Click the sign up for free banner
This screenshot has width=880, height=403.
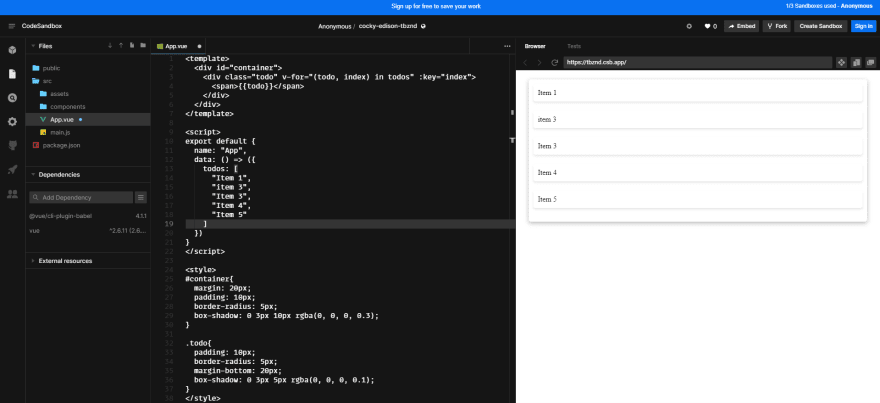pos(436,6)
